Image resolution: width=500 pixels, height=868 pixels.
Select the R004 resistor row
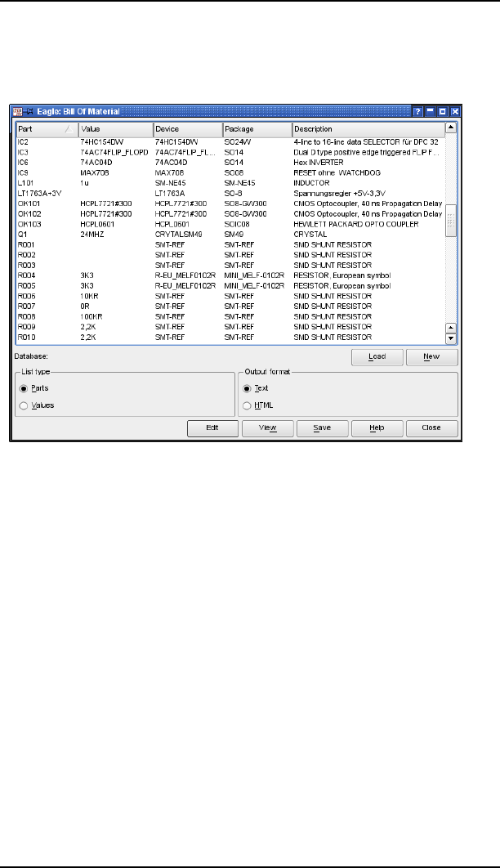point(230,275)
